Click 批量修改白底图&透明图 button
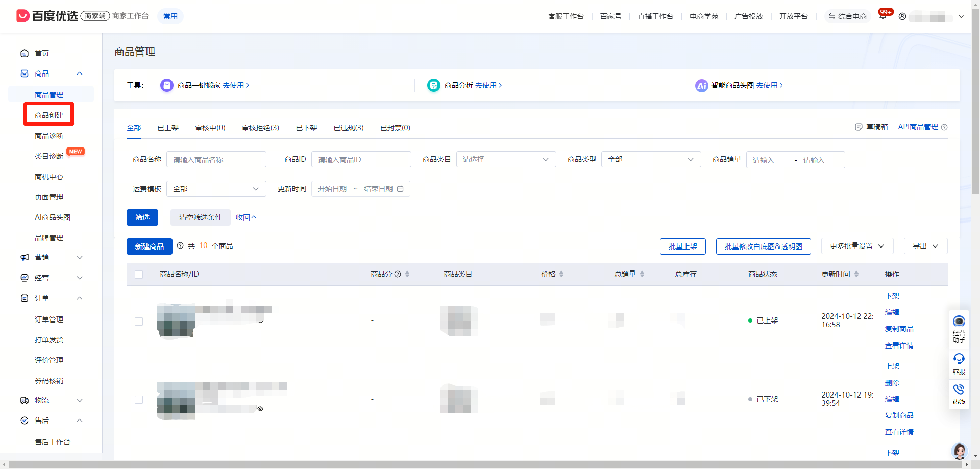The height and width of the screenshot is (469, 980). 764,246
